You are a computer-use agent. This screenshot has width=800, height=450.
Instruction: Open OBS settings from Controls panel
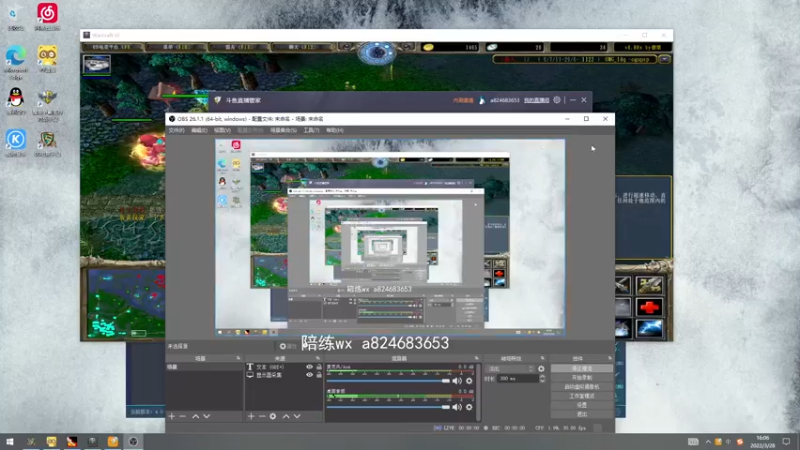tap(582, 405)
